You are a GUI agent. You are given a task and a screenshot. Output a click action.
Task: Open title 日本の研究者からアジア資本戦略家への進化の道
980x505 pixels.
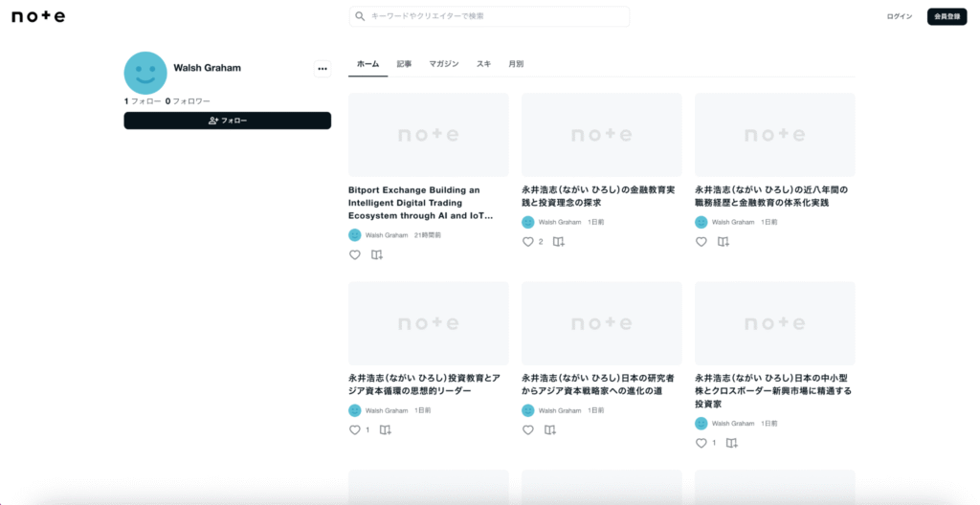click(x=598, y=384)
